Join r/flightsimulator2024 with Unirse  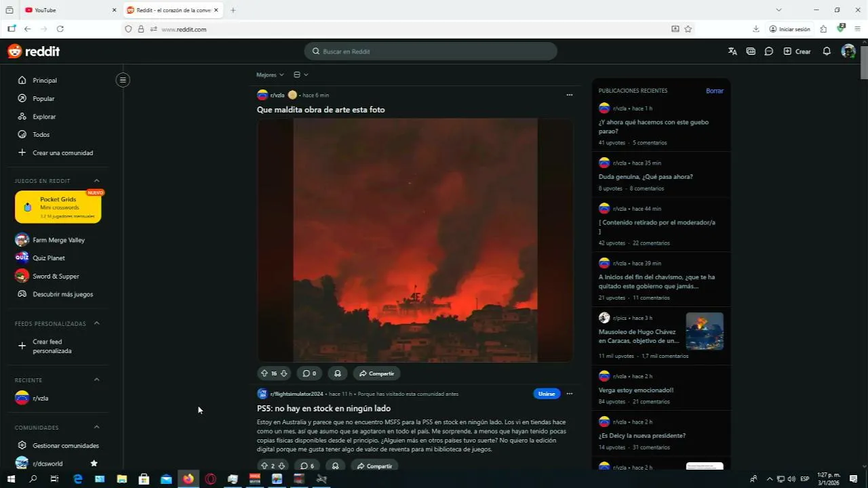(547, 394)
